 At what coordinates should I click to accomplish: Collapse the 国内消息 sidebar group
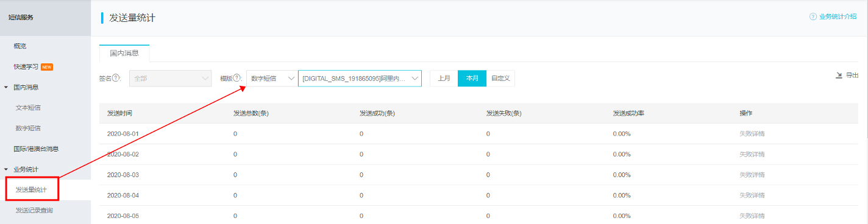pos(6,87)
